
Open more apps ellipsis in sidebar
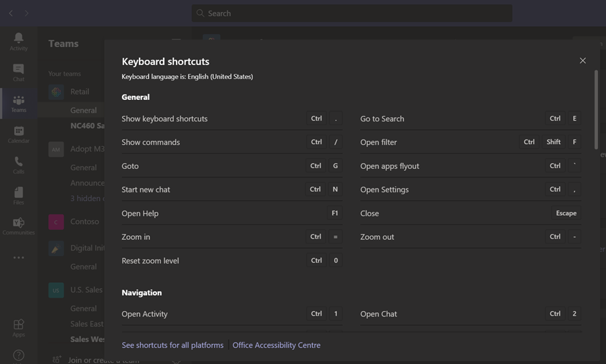(x=19, y=257)
